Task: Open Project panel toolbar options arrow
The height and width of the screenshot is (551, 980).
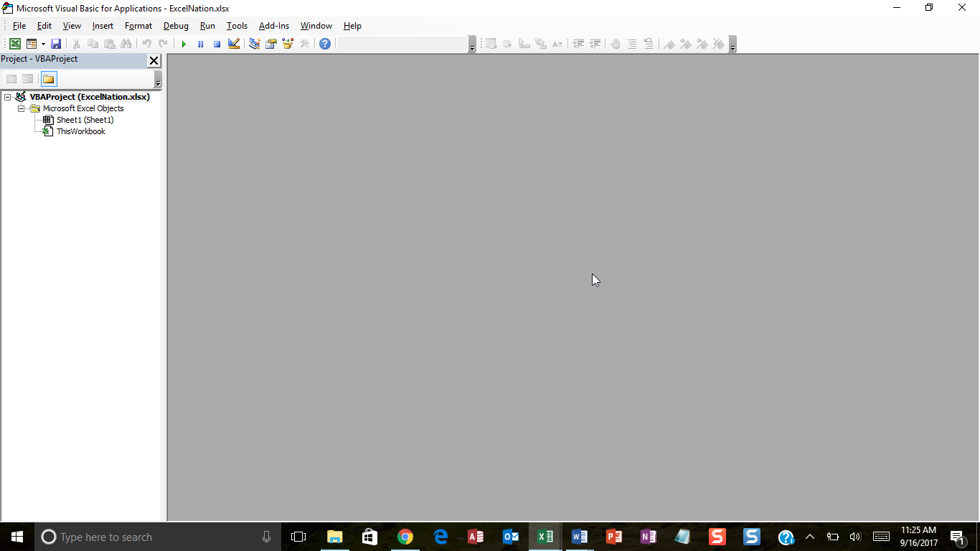Action: pos(158,80)
